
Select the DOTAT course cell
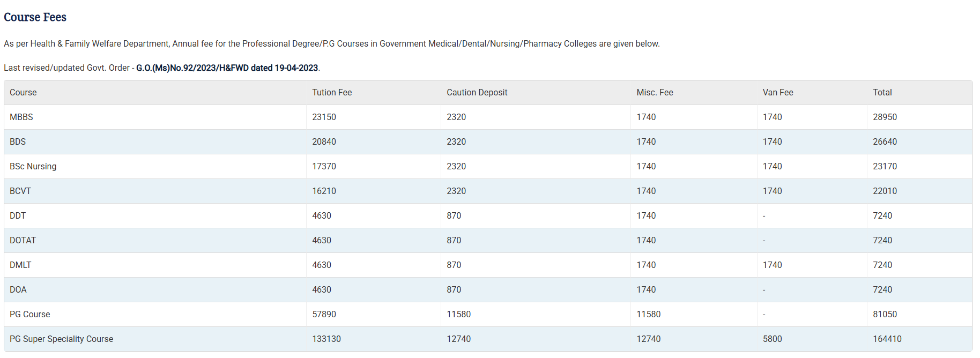tap(23, 241)
